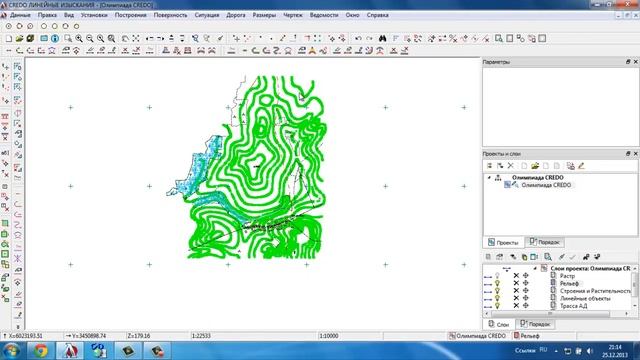Open the Поверхность menu
This screenshot has height=360, width=640.
click(170, 15)
